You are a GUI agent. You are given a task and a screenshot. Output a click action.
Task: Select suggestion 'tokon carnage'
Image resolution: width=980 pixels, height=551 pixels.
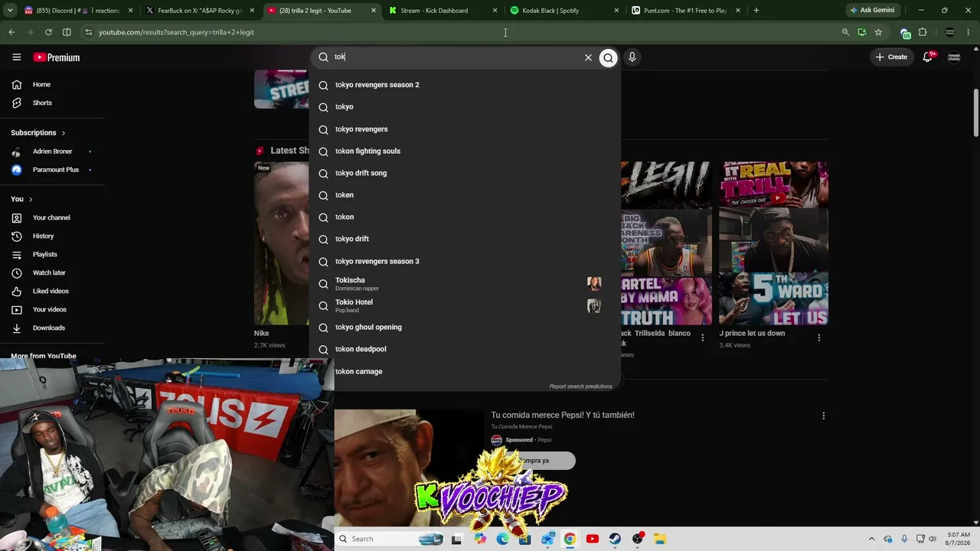tap(465, 371)
